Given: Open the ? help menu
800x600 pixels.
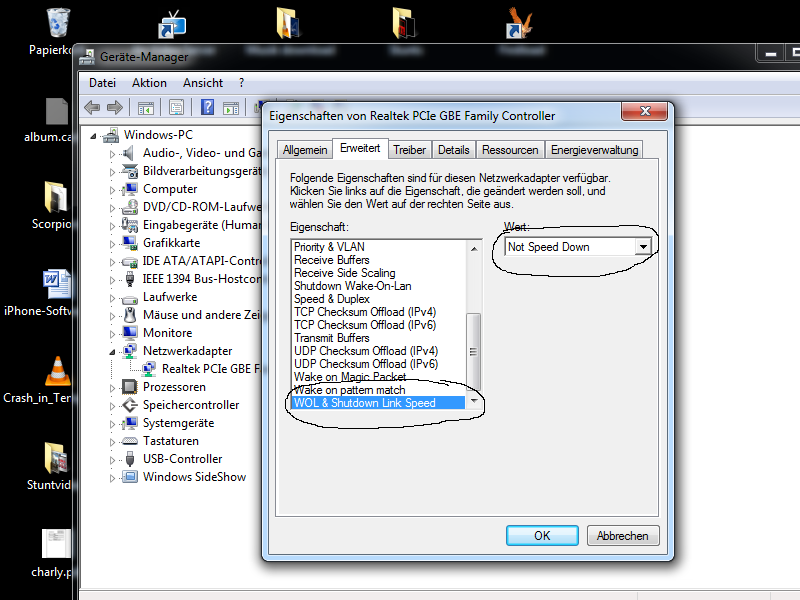Looking at the screenshot, I should (241, 83).
